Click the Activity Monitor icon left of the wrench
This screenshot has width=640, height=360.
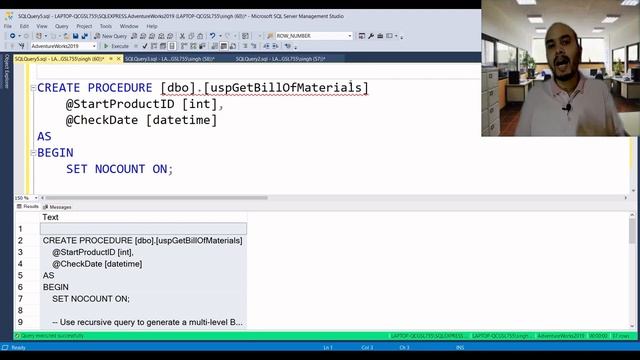[x=362, y=36]
